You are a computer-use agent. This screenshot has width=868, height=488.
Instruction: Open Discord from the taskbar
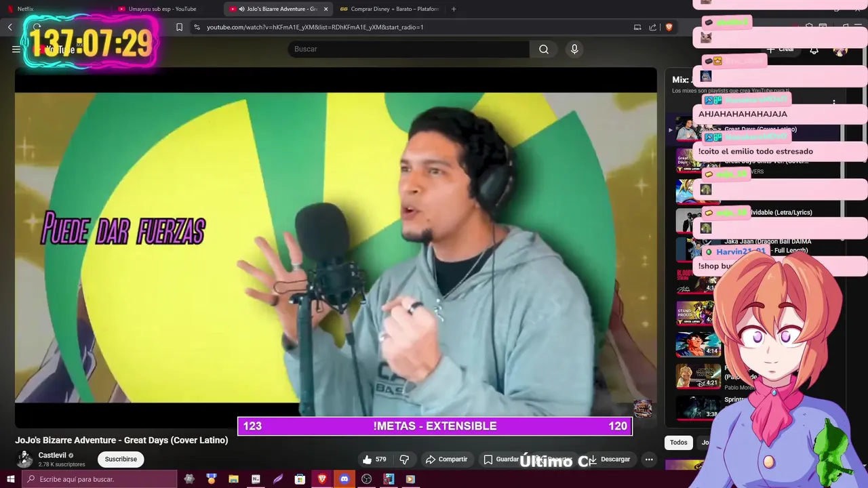[x=344, y=479]
